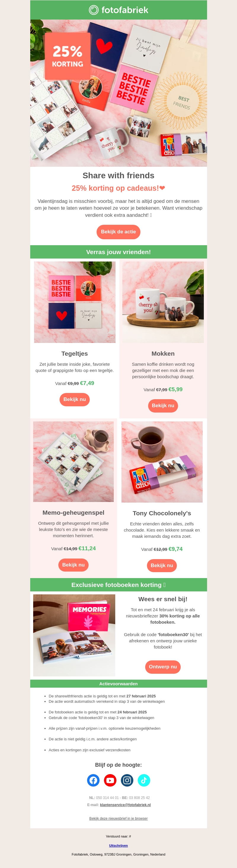This screenshot has height=868, width=237.
Task: Open the Memories photobook image
Action: click(x=74, y=635)
